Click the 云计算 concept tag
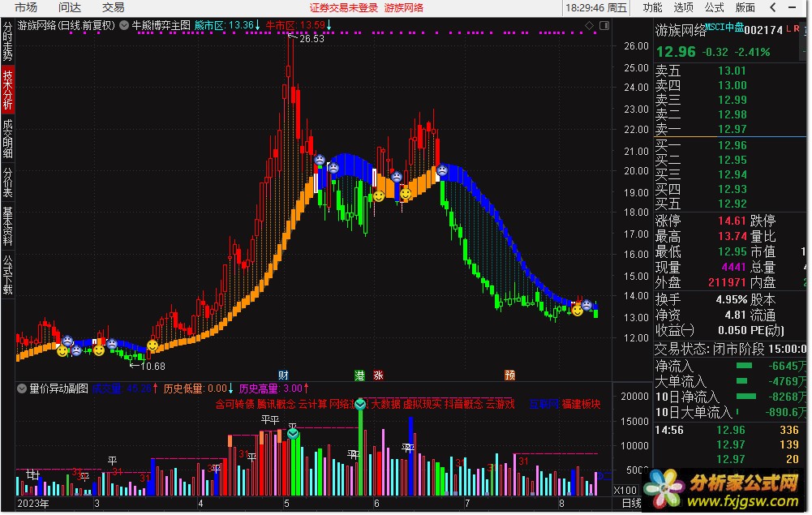 coord(313,404)
